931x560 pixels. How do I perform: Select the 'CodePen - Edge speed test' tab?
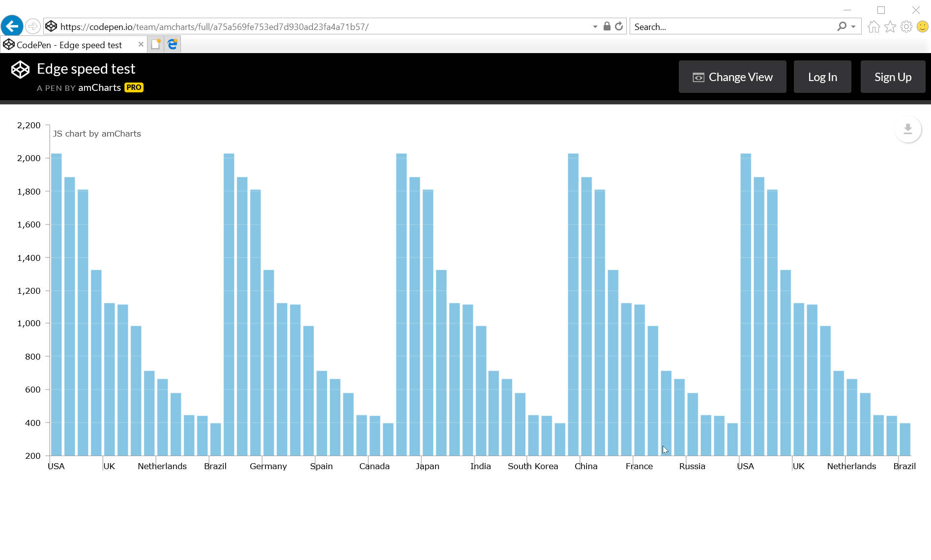click(x=69, y=44)
